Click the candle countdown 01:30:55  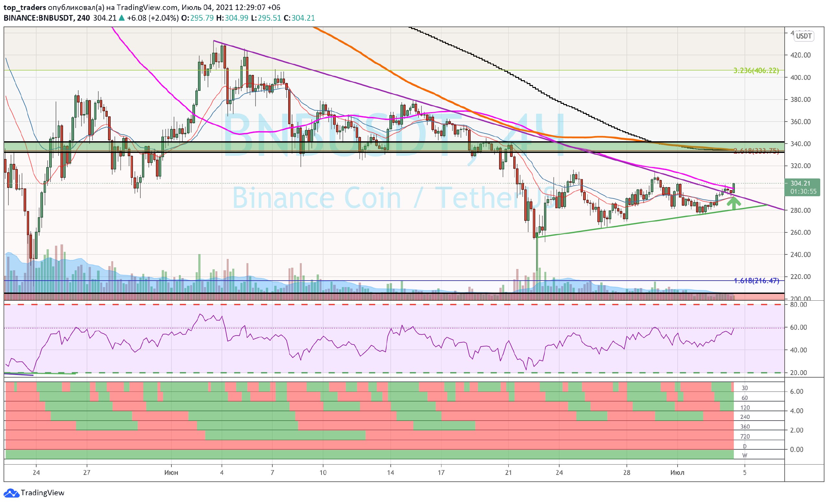point(803,191)
